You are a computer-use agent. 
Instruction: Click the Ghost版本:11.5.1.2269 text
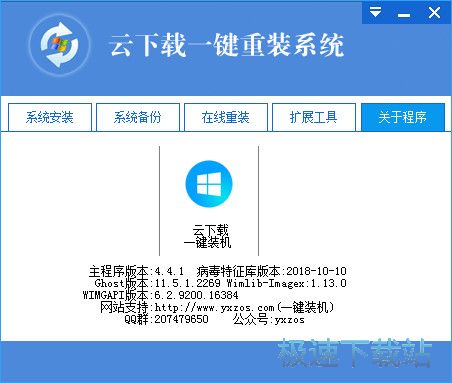pyautogui.click(x=157, y=283)
